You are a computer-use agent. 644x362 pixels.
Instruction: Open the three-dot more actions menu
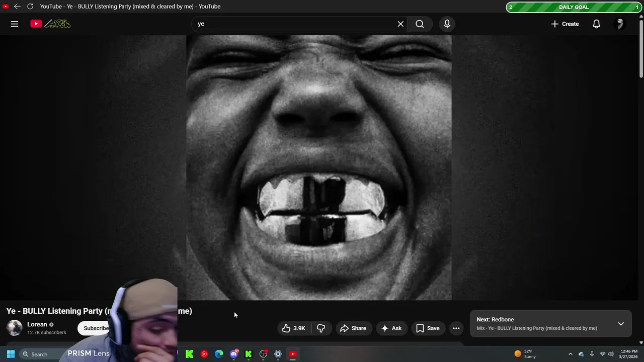pyautogui.click(x=456, y=328)
